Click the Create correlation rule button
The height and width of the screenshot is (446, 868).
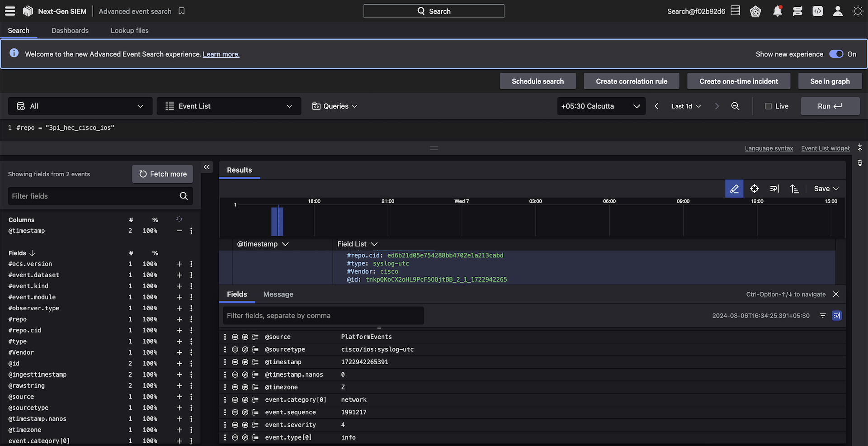pyautogui.click(x=631, y=81)
